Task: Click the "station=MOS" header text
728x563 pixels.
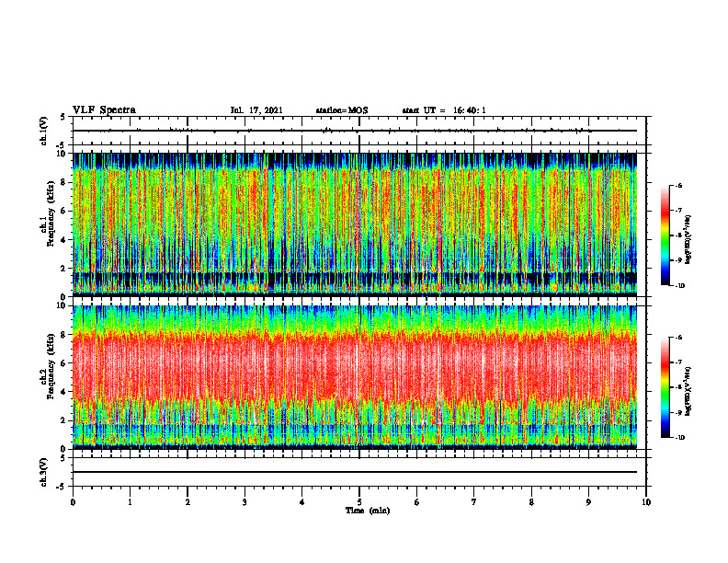Action: pos(342,110)
